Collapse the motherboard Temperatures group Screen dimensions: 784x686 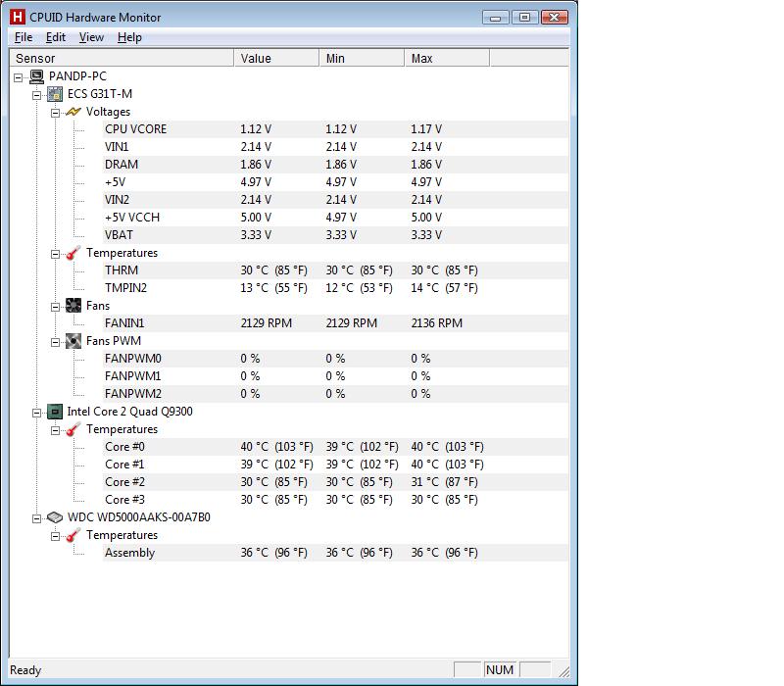pos(55,254)
